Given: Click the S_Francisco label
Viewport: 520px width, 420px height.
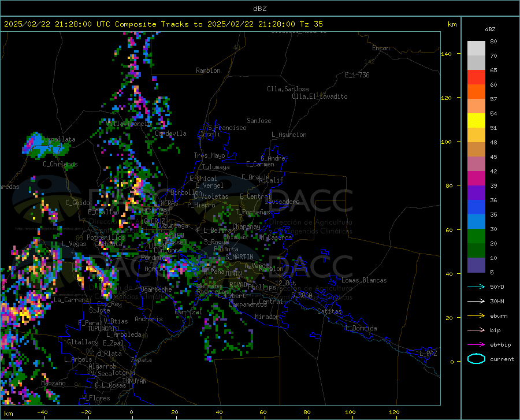Looking at the screenshot, I should (227, 128).
